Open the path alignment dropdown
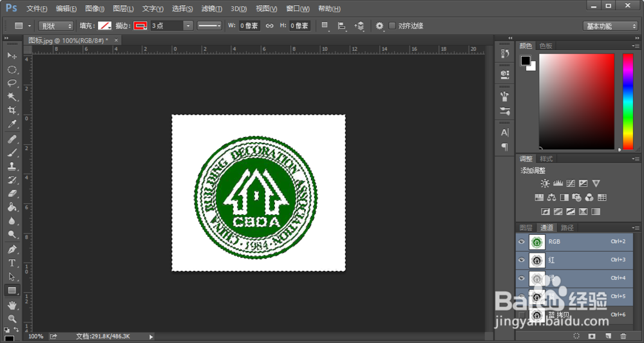The image size is (644, 343). (342, 26)
